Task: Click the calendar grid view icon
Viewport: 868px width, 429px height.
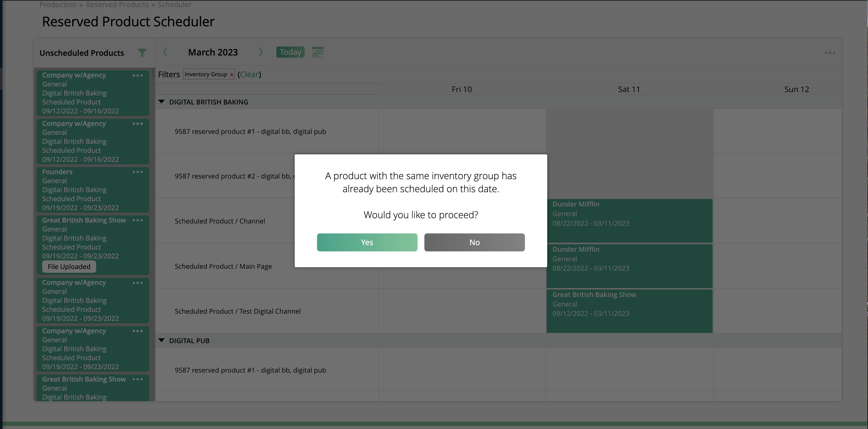Action: (x=318, y=52)
